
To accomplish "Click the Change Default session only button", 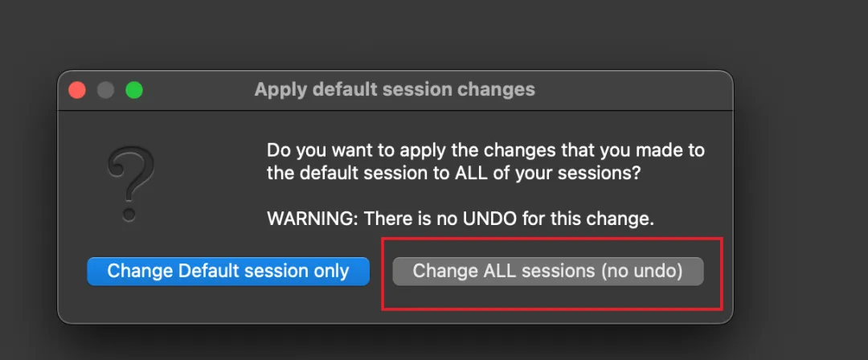I will tap(228, 272).
